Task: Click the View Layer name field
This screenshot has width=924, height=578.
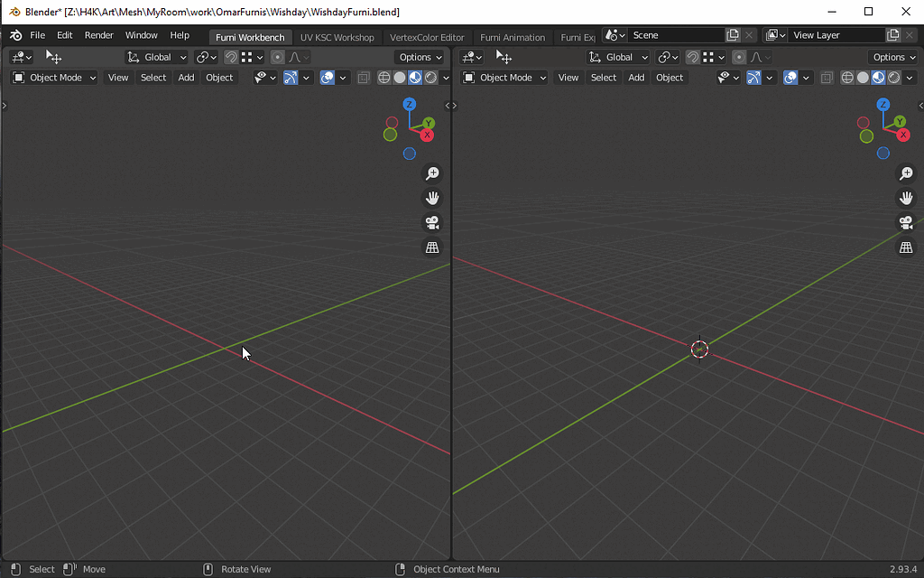Action: (x=836, y=35)
